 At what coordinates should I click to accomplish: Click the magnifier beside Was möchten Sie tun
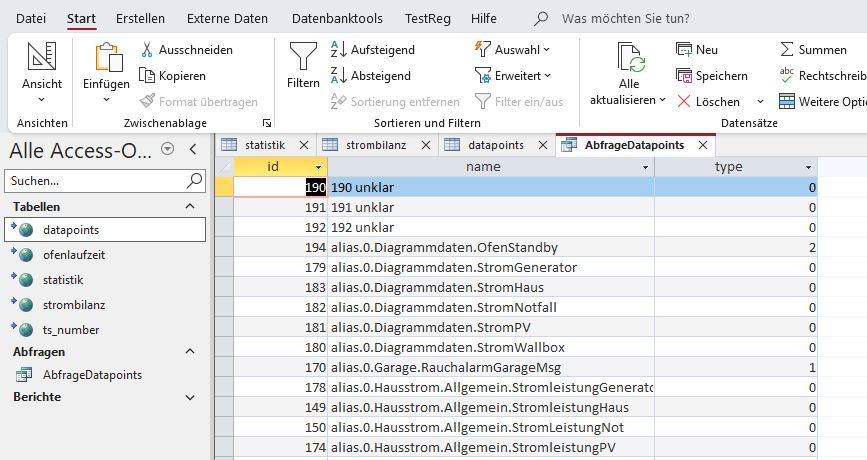click(541, 18)
